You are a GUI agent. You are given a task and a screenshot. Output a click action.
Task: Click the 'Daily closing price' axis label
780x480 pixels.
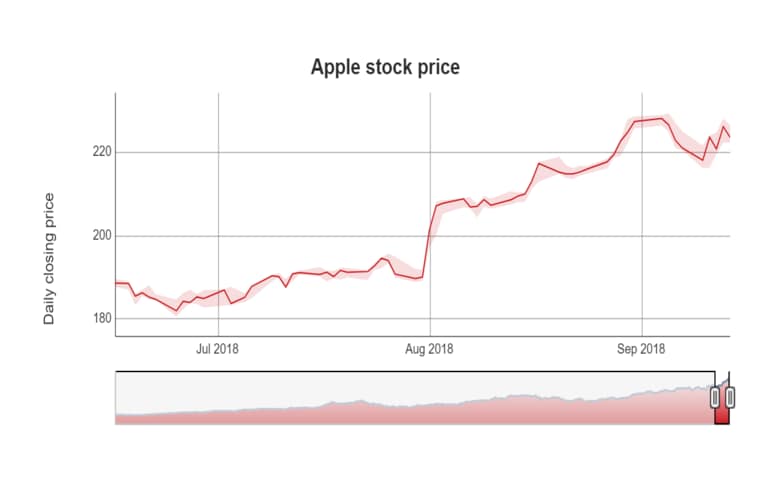click(48, 258)
